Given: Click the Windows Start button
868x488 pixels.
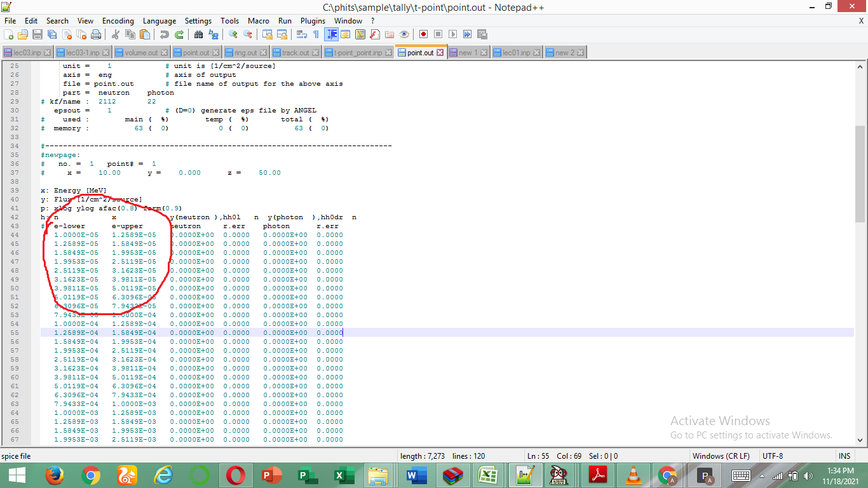Looking at the screenshot, I should click(x=17, y=475).
